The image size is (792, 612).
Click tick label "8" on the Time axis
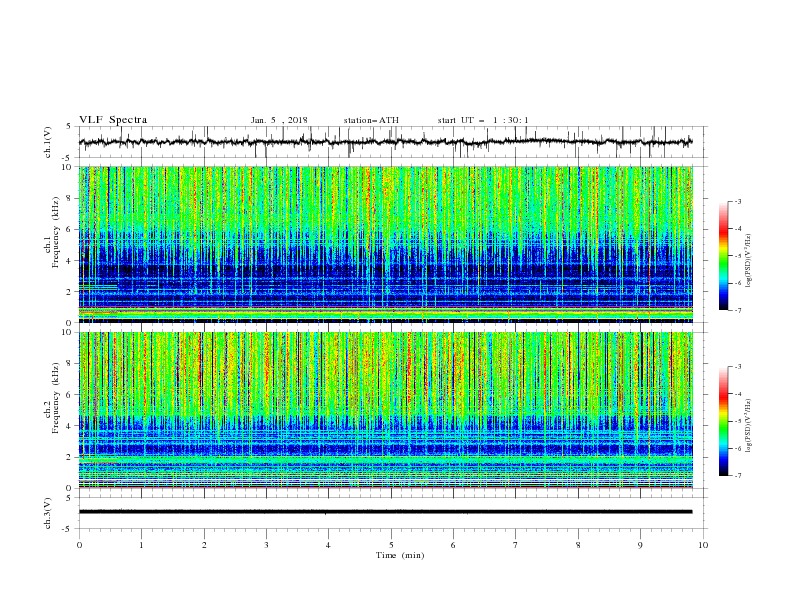point(578,545)
